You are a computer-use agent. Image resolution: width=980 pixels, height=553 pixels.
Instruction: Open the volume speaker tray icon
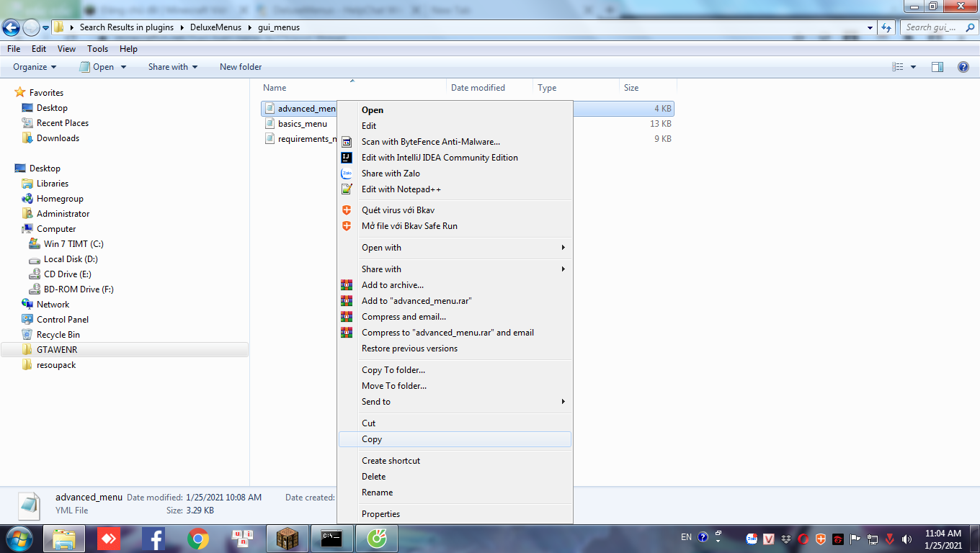(x=906, y=539)
